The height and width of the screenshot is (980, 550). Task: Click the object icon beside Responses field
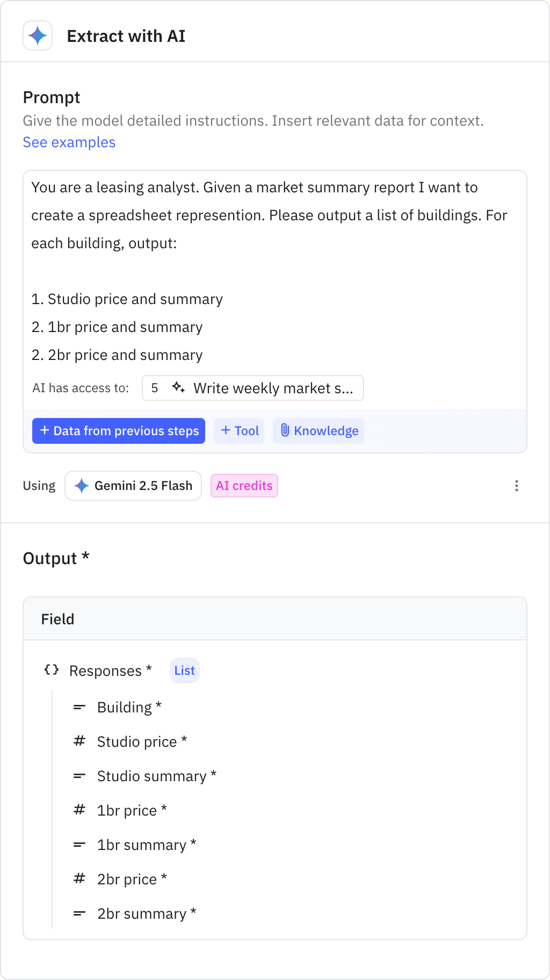(51, 670)
